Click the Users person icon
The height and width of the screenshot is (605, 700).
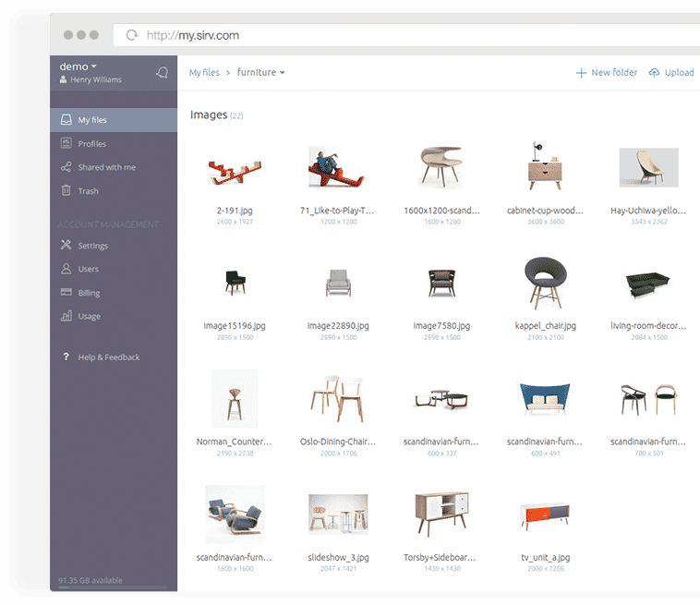point(66,269)
